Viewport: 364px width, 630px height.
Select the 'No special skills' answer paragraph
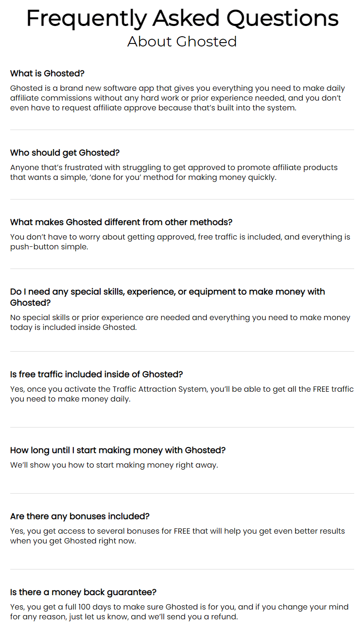(x=180, y=322)
